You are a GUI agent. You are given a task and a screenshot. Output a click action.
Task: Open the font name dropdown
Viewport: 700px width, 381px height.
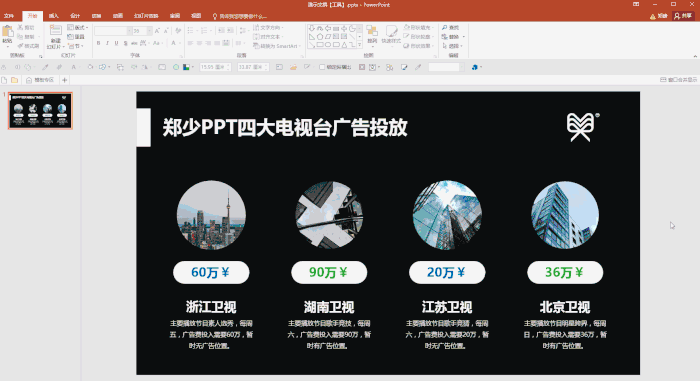pyautogui.click(x=129, y=31)
